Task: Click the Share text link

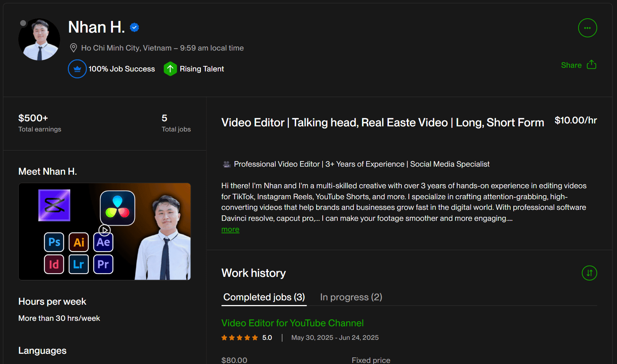Action: tap(571, 65)
